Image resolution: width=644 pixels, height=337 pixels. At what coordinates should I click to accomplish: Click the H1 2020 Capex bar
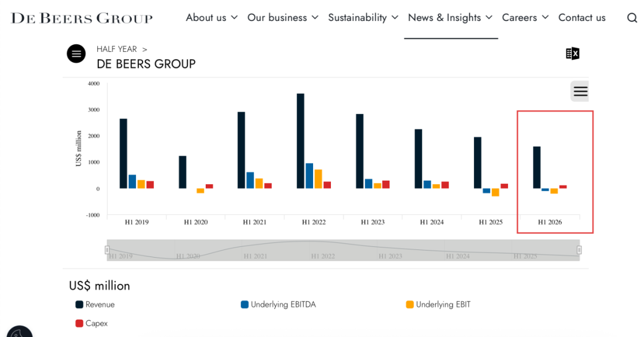coord(209,187)
